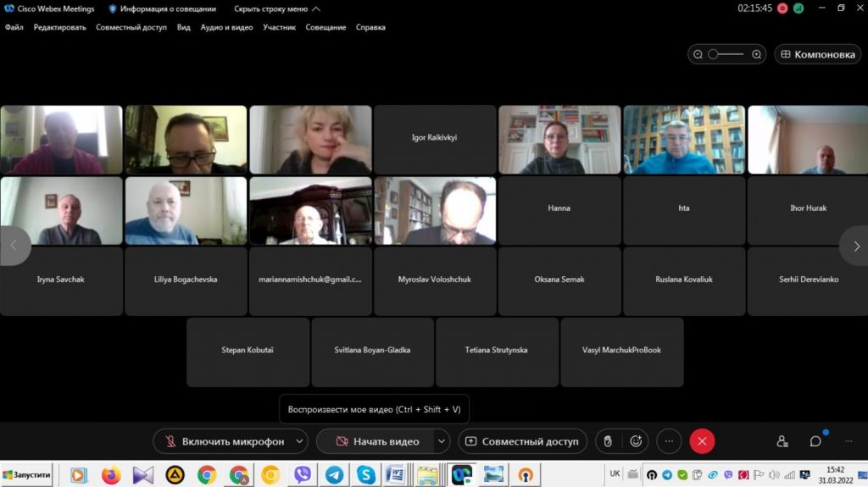Click the zoom out magnifier icon
This screenshot has width=868, height=487.
pyautogui.click(x=698, y=54)
